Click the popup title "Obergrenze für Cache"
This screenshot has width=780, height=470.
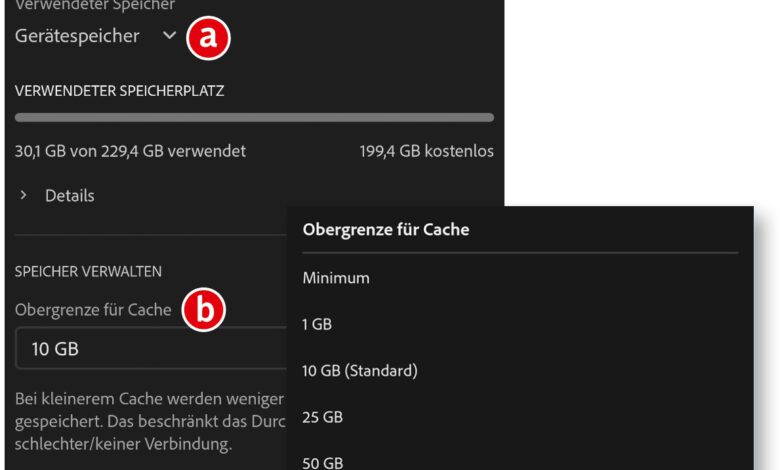pos(386,230)
